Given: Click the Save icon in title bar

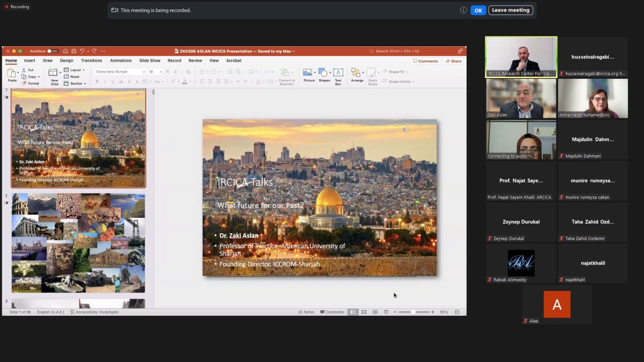Looking at the screenshot, I should tap(73, 51).
